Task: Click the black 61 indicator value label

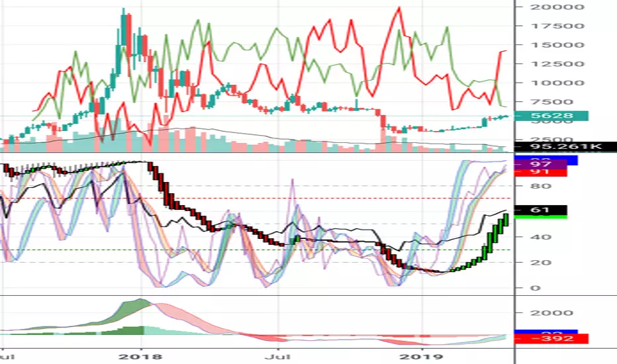Action: click(x=541, y=210)
